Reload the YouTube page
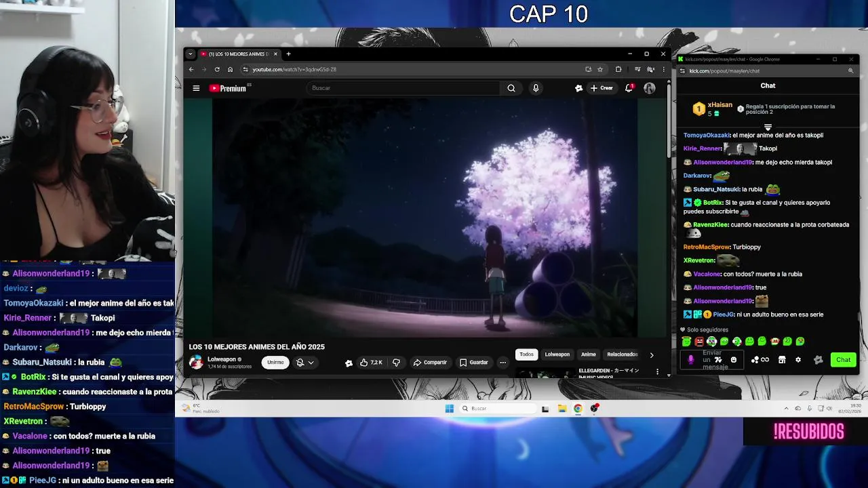The width and height of the screenshot is (868, 488). [217, 69]
